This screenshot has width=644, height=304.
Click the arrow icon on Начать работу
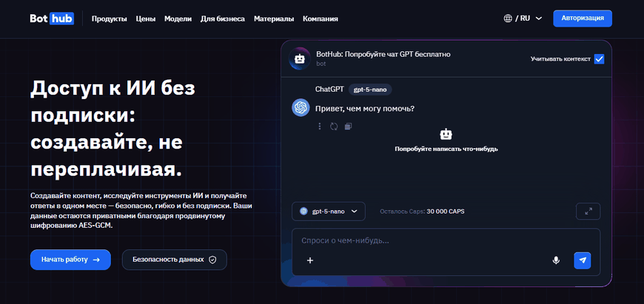click(x=96, y=260)
